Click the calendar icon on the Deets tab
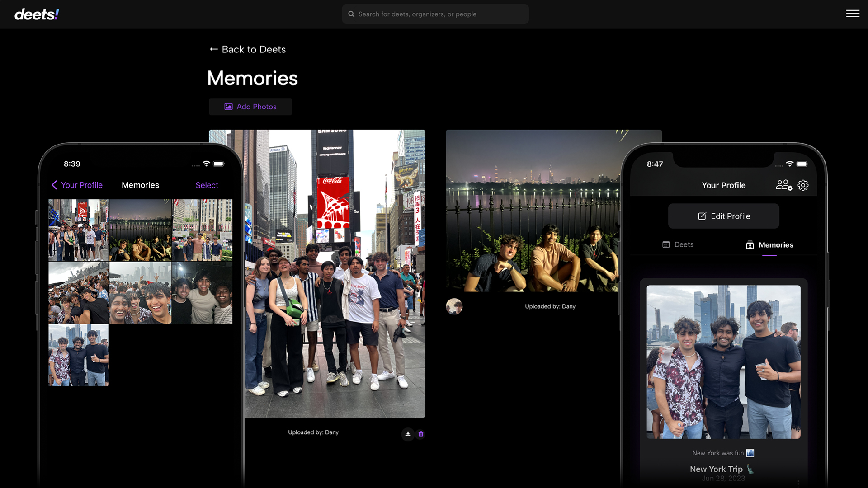Screen dimensions: 868x488 tap(665, 244)
